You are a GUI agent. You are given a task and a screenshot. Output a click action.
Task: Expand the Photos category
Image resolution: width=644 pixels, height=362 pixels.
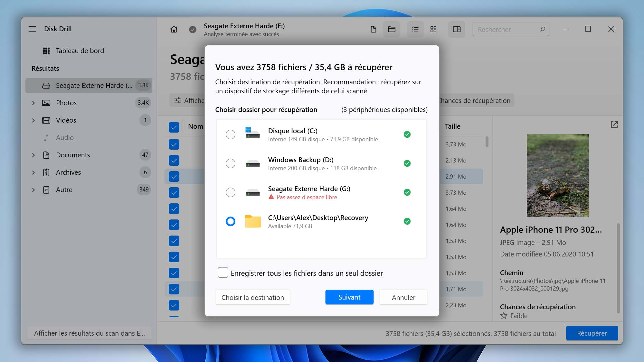coord(33,103)
